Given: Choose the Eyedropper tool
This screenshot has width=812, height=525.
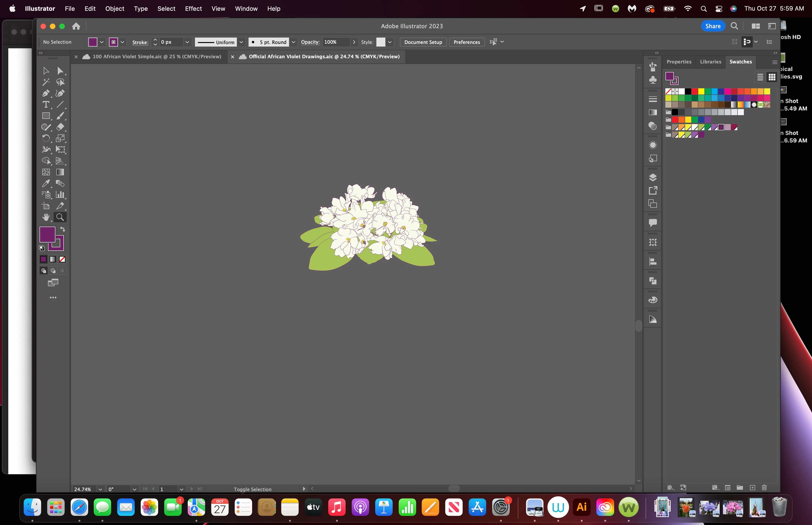Looking at the screenshot, I should point(46,183).
